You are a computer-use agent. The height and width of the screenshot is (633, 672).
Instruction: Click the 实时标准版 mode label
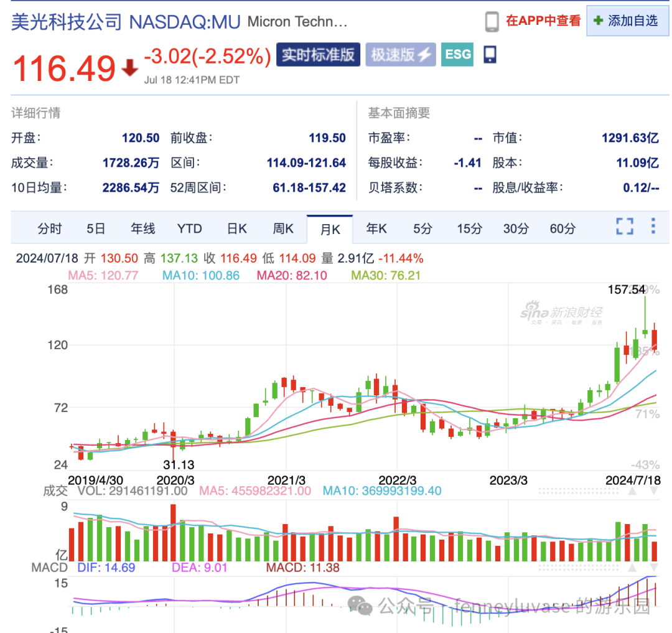click(x=318, y=55)
